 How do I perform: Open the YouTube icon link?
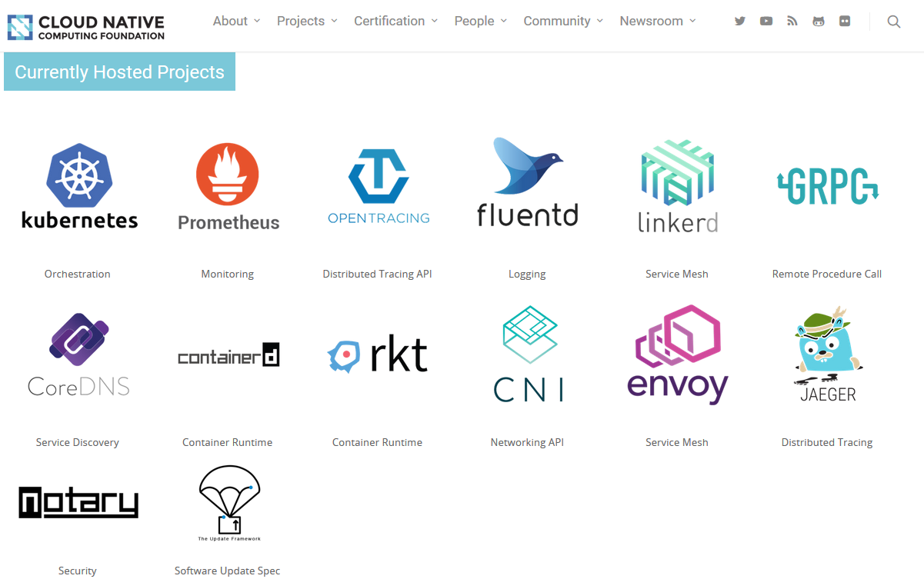tap(766, 22)
